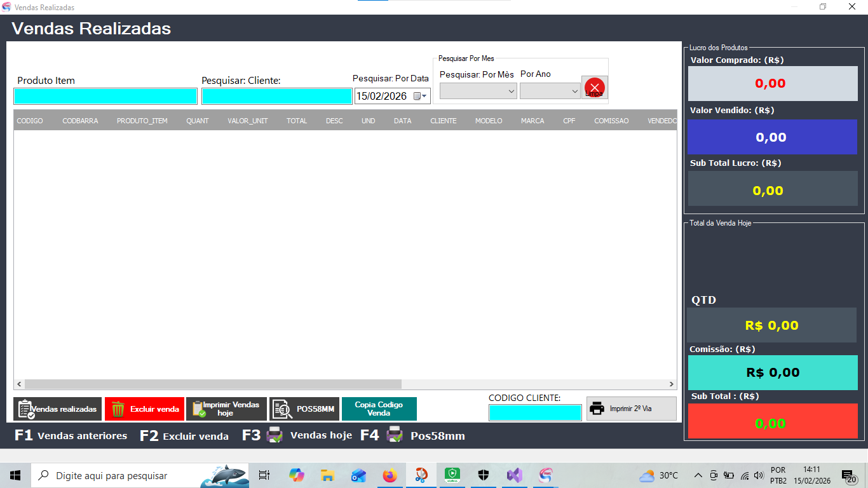Click the red X Limpa clear button
Image resolution: width=868 pixels, height=488 pixels.
pos(595,88)
